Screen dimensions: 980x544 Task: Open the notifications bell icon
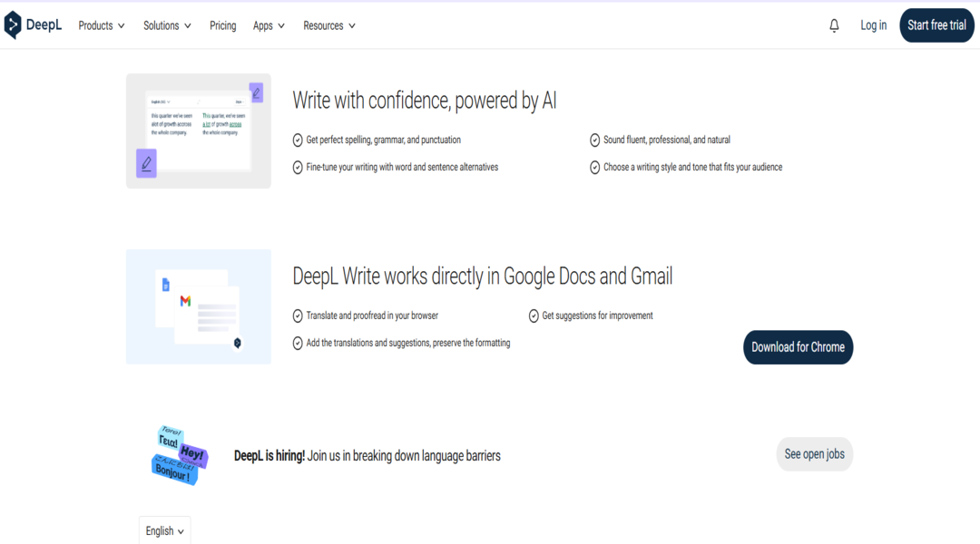(834, 25)
